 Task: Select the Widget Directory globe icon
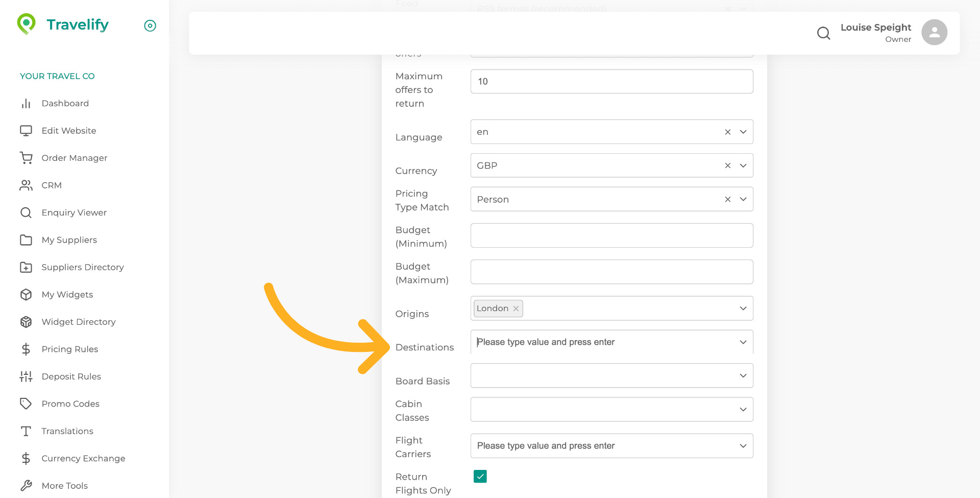tap(26, 322)
